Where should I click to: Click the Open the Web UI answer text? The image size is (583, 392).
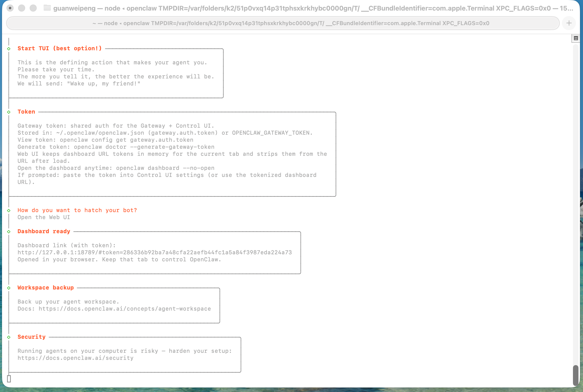pos(44,217)
